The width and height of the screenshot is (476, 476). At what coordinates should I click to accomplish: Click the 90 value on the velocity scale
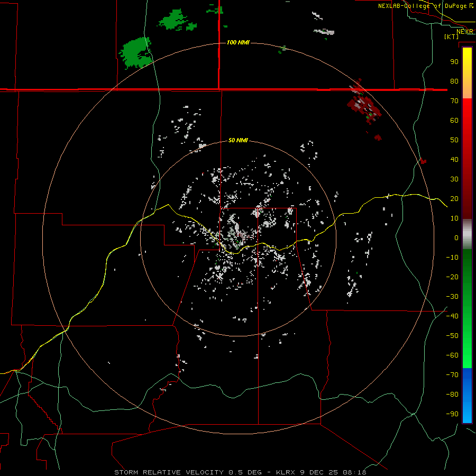454,62
